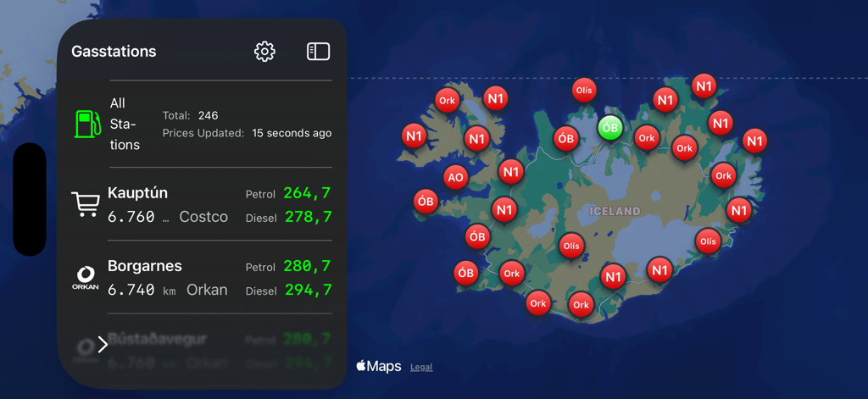This screenshot has width=868, height=399.
Task: Select the Ork pin right beside the green ÓB pin
Action: [x=647, y=138]
